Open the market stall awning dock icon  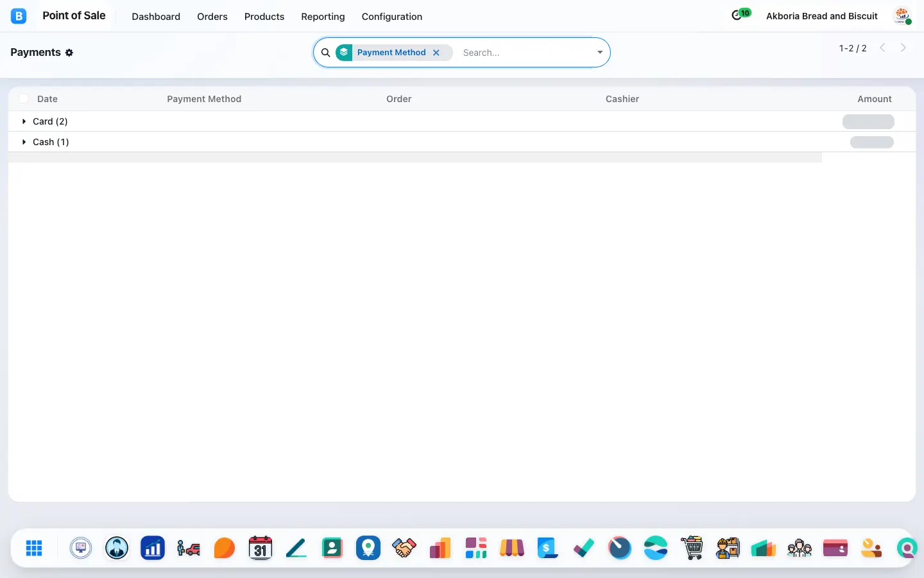(x=512, y=548)
